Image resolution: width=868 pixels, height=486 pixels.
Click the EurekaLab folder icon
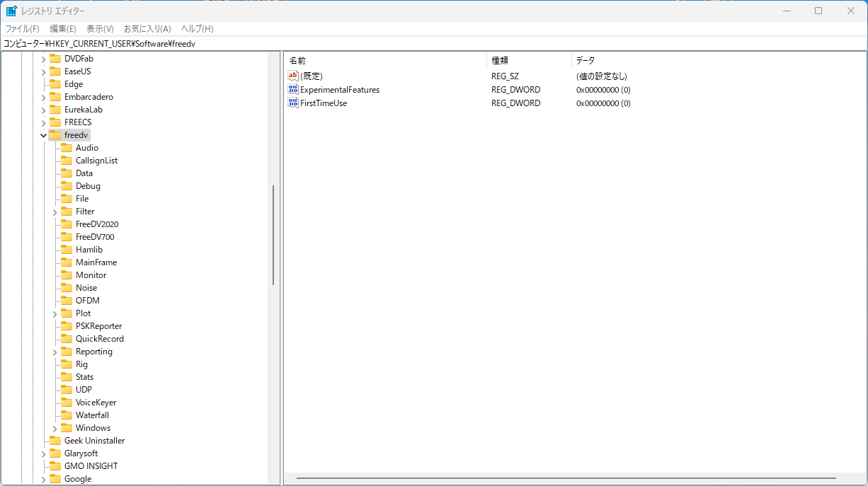(x=55, y=110)
